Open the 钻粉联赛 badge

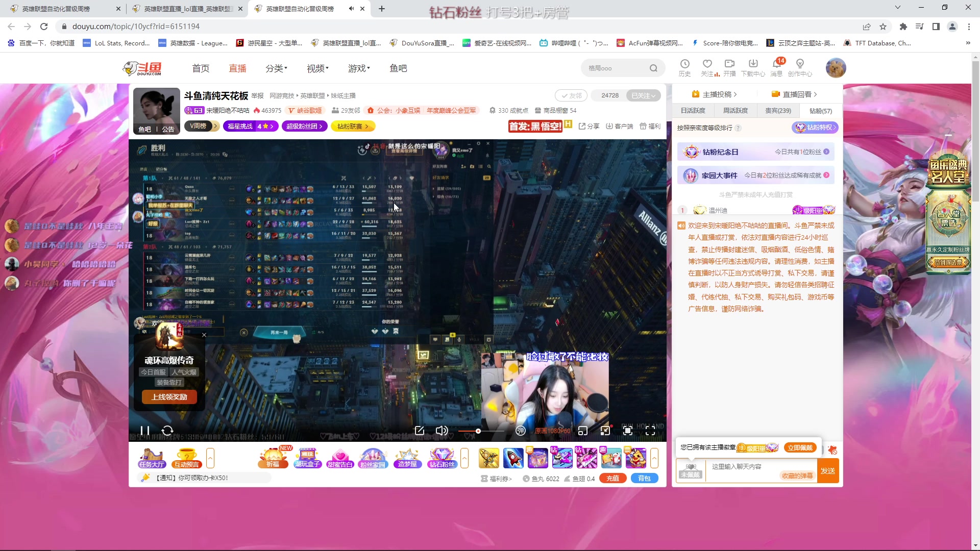click(x=353, y=126)
